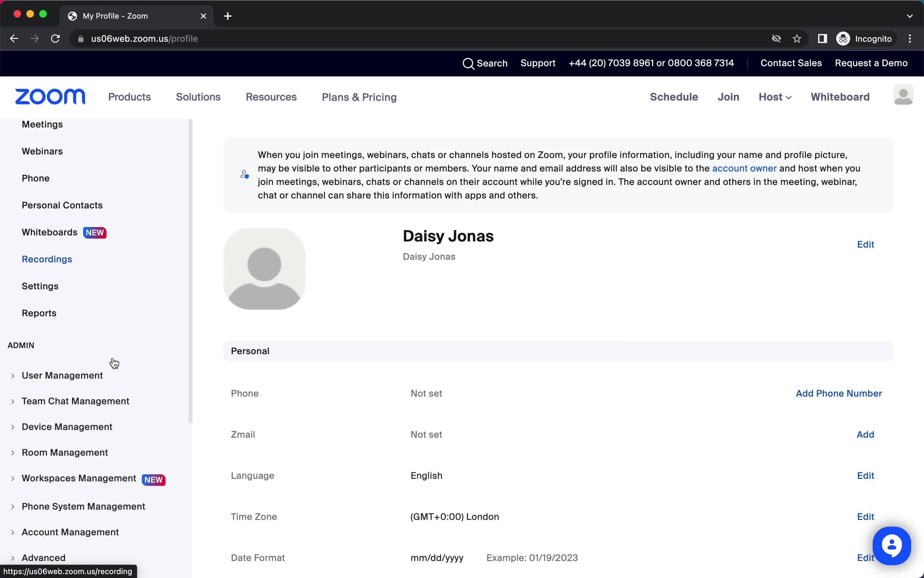Open Settings in the sidebar
924x578 pixels.
(40, 286)
